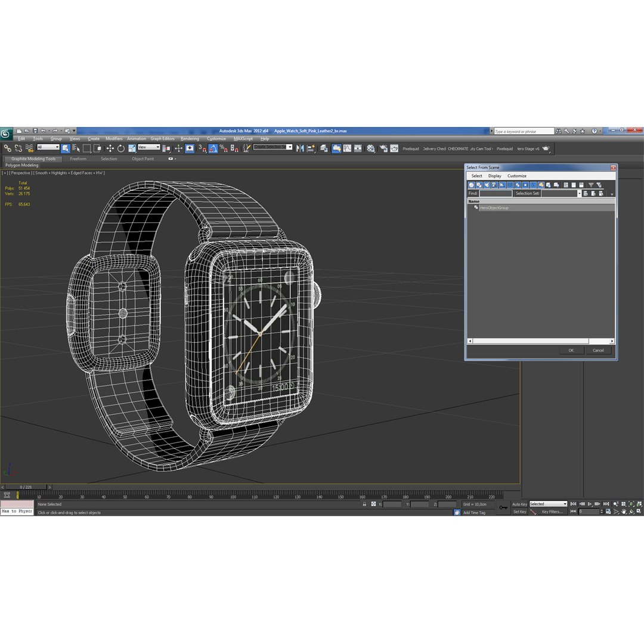
Task: Expand the Create Selection Set dropdown
Action: (x=290, y=147)
